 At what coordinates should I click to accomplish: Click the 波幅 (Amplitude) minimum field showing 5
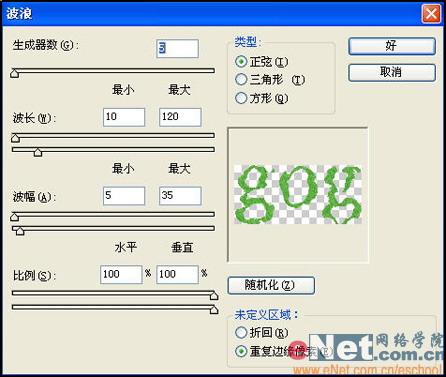pos(124,196)
